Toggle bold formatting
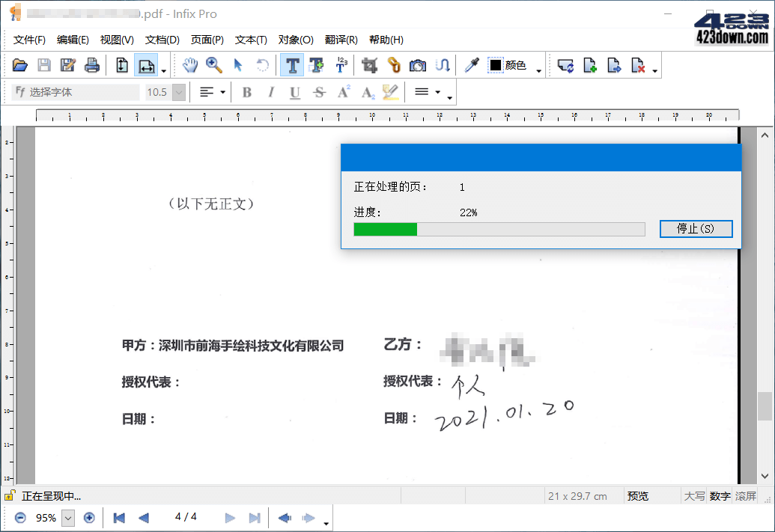775x532 pixels. (x=247, y=92)
